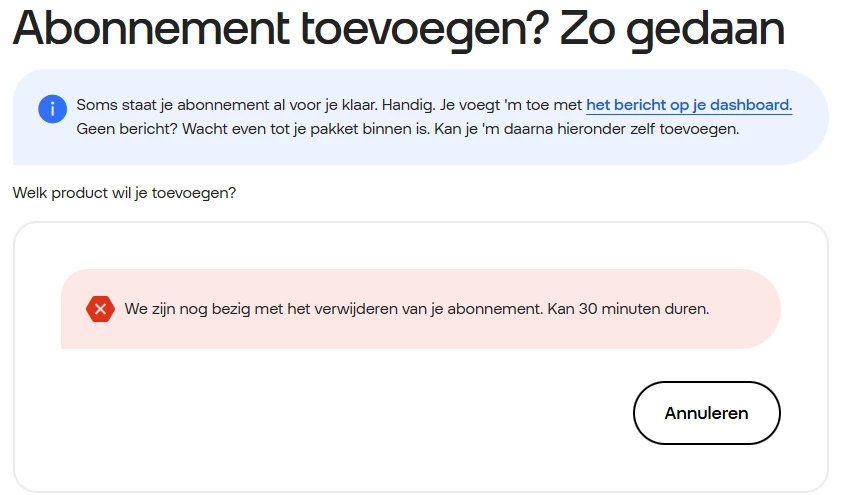857x495 pixels.
Task: Click the 'Wacht even tot je pakket binnen is' sentence
Action: (x=306, y=129)
